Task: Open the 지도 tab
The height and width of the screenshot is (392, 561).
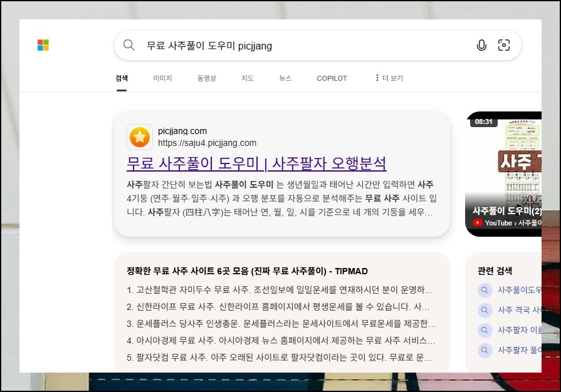Action: 247,78
